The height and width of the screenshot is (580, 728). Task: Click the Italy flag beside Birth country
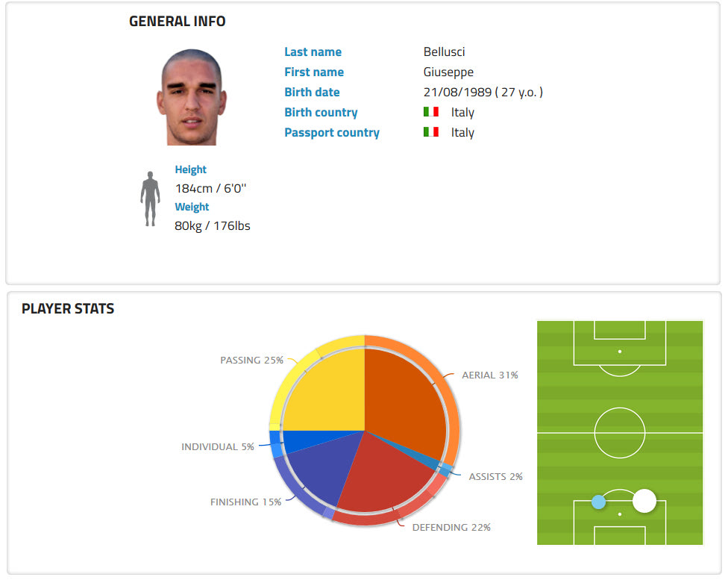click(x=430, y=112)
